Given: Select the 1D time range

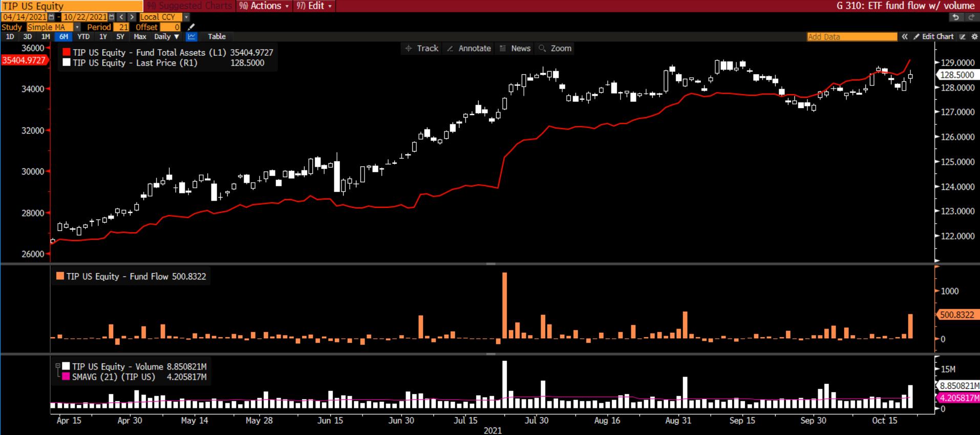Looking at the screenshot, I should (x=10, y=36).
